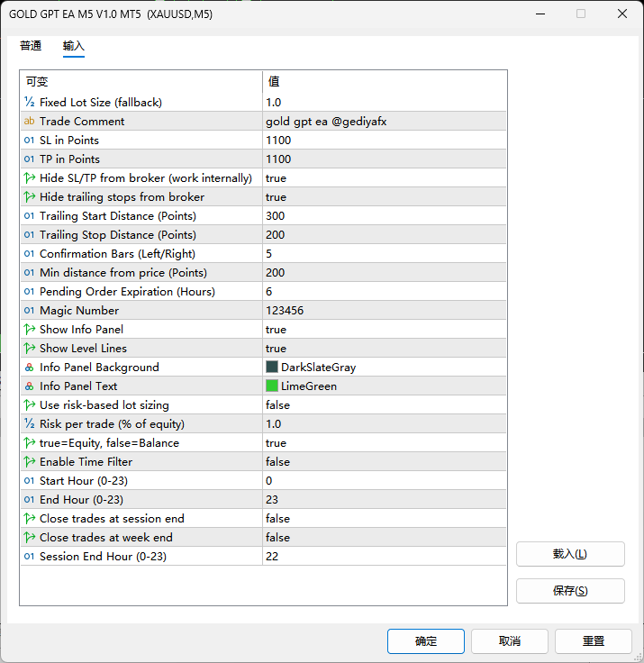Image resolution: width=644 pixels, height=663 pixels.
Task: Click the integer icon beside Start Hour
Action: [x=29, y=480]
